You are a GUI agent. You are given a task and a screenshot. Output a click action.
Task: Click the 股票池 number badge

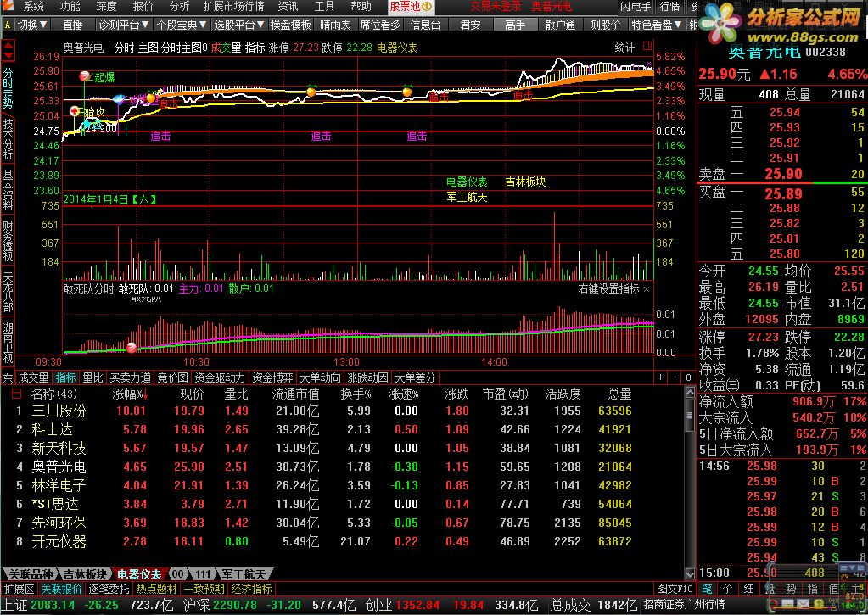point(427,7)
